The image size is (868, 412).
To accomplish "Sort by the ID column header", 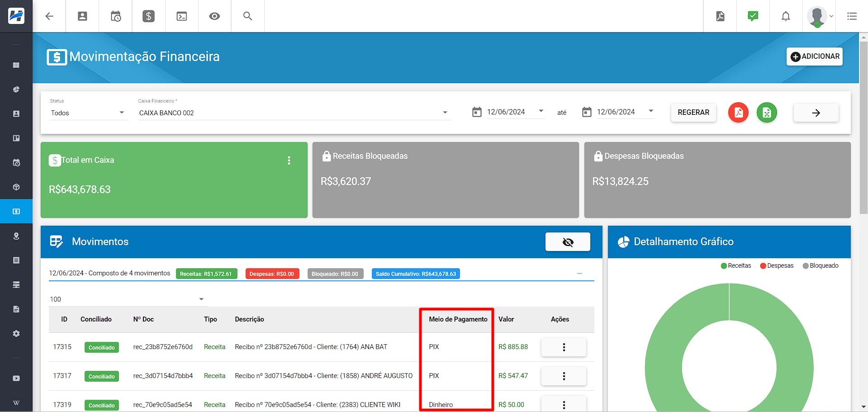I will [64, 319].
